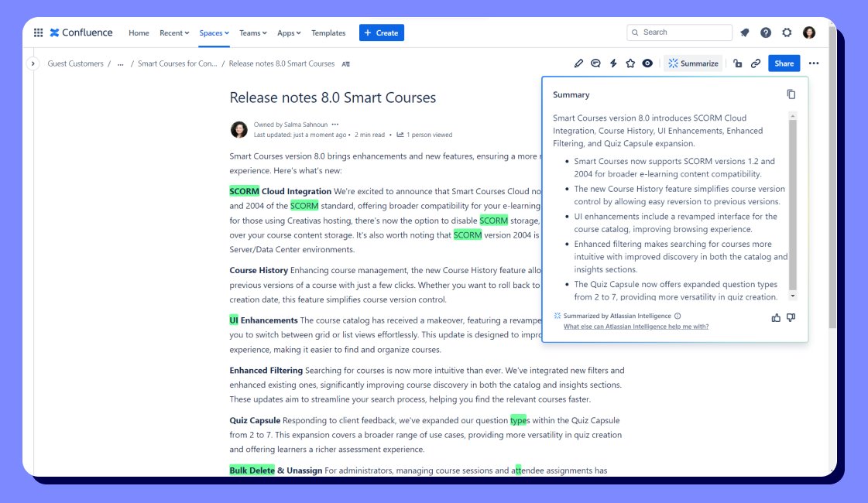Open Templates in the navigation

tap(328, 33)
